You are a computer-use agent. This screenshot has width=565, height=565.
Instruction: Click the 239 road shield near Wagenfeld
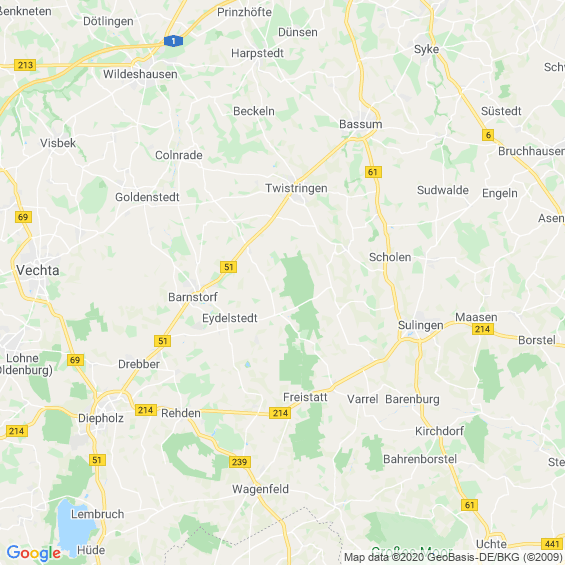(240, 462)
